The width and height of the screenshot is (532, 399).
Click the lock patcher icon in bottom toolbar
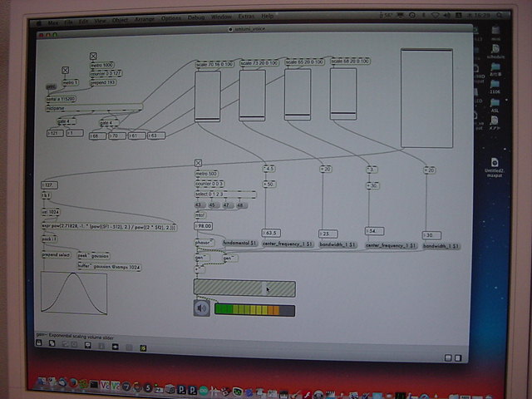39,343
